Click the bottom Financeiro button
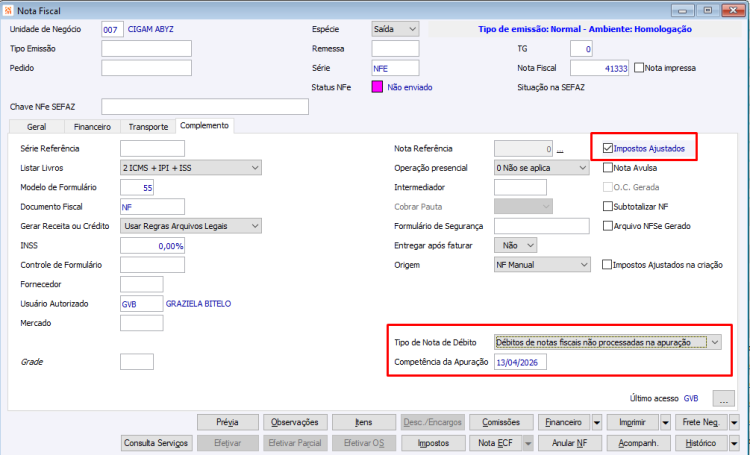The height and width of the screenshot is (455, 750). [x=564, y=422]
